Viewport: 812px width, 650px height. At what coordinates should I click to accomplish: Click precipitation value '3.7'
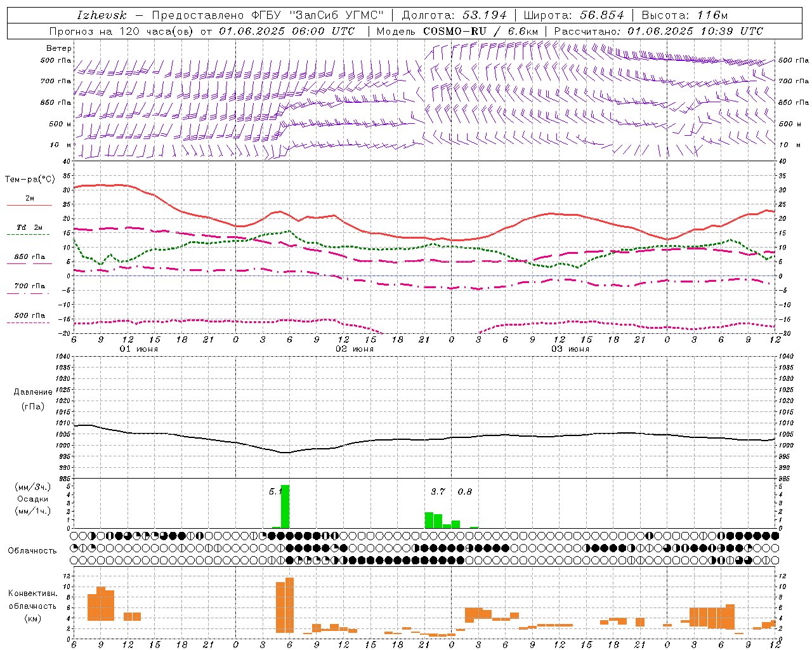tap(438, 491)
